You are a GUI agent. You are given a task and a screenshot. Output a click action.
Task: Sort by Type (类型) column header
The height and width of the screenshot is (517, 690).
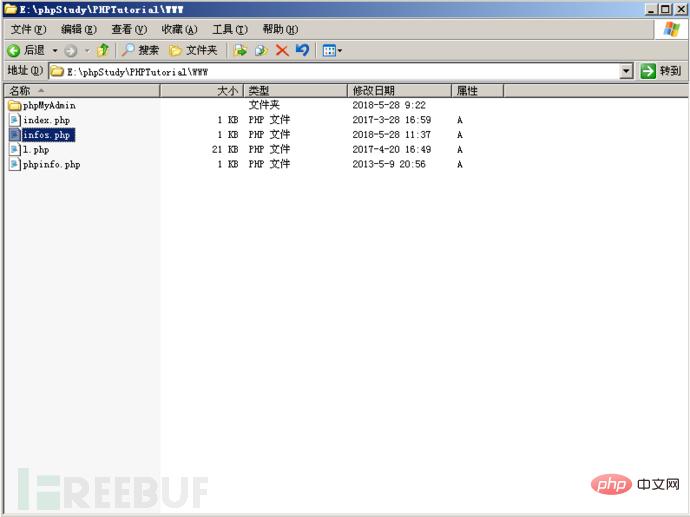[x=296, y=91]
